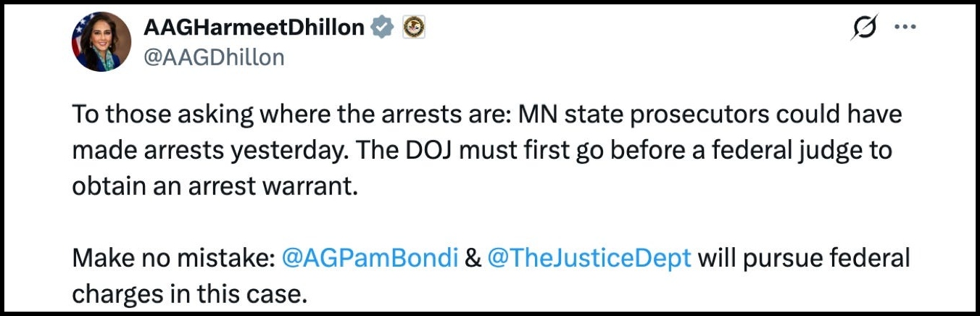Click the Justice Department seal affiliation badge
This screenshot has height=316, width=980.
(x=412, y=28)
